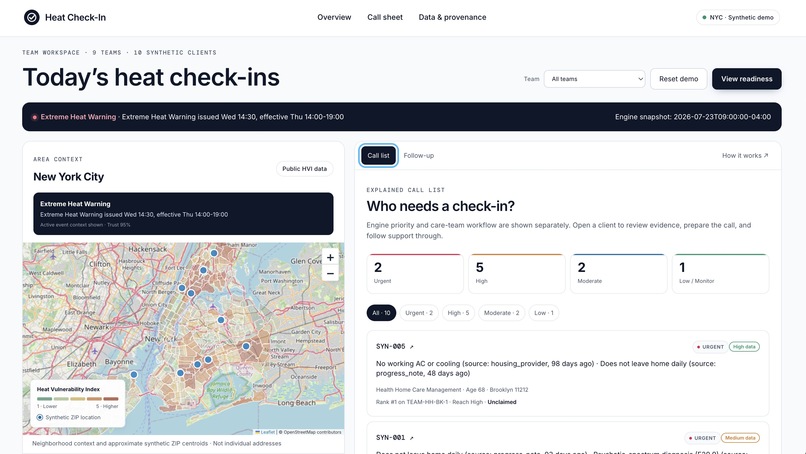The image size is (806, 454).
Task: Click the Public HVI data pill
Action: 304,169
